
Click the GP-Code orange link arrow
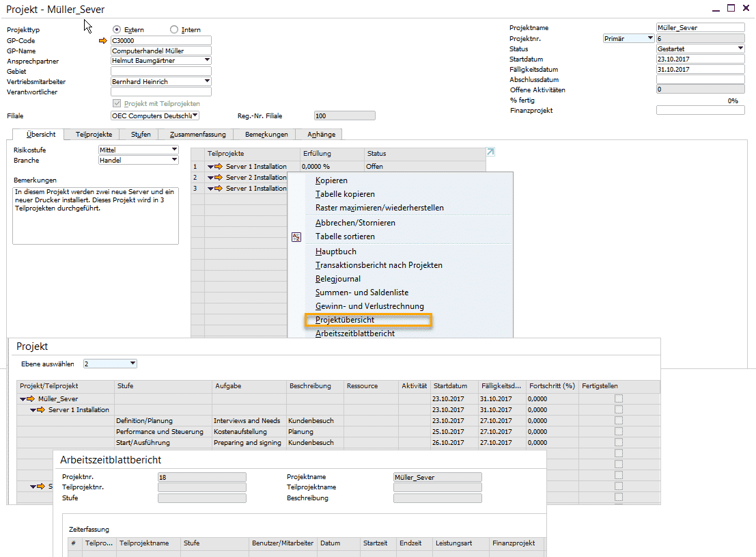click(x=102, y=40)
